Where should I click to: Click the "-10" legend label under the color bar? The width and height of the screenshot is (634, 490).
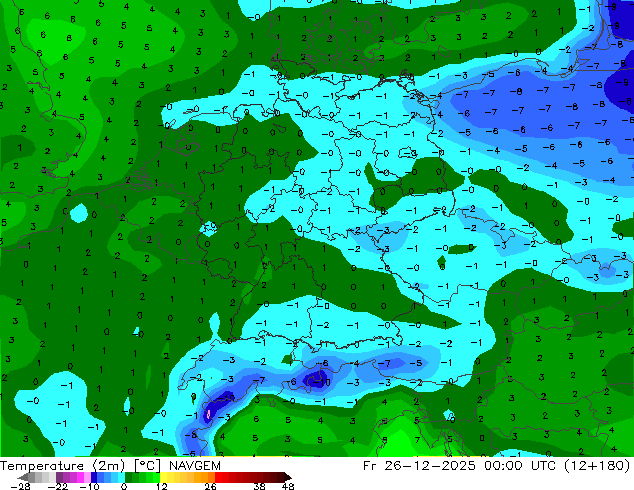click(89, 486)
